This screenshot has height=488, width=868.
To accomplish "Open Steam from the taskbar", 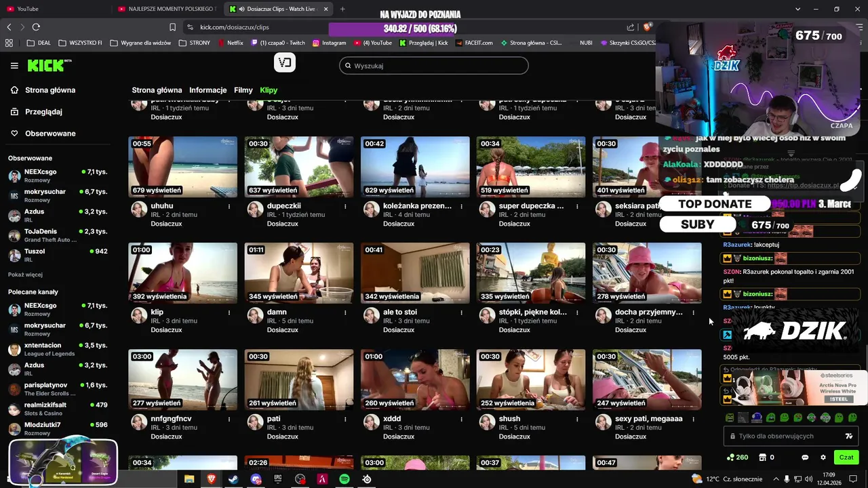I will tap(233, 479).
